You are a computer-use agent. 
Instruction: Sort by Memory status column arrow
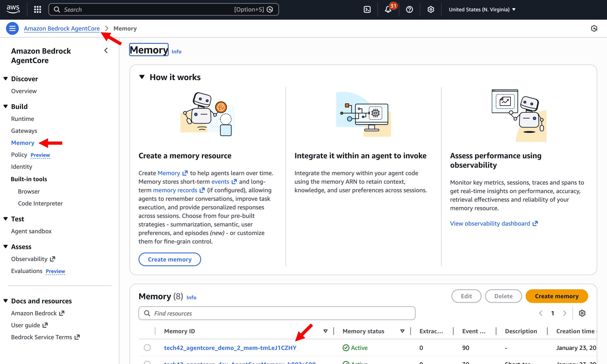[x=402, y=331]
